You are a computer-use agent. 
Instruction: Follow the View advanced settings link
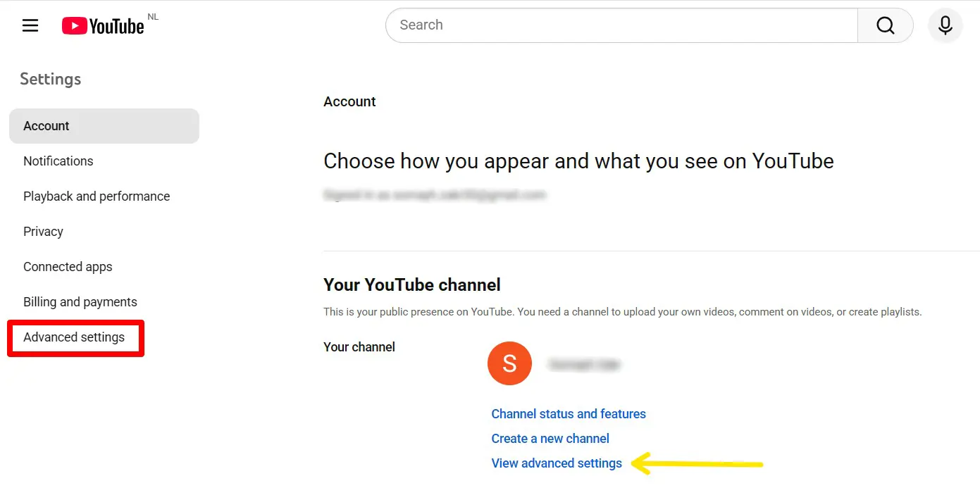tap(557, 463)
